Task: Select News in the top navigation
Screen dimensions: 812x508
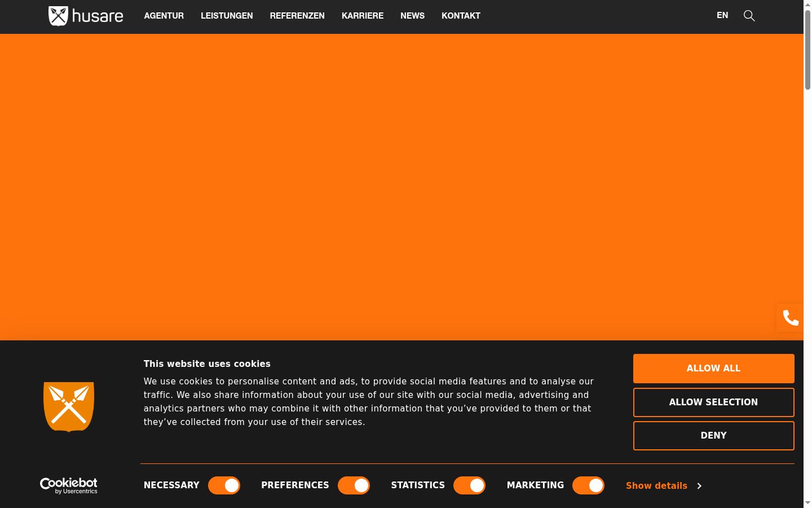Action: point(412,16)
